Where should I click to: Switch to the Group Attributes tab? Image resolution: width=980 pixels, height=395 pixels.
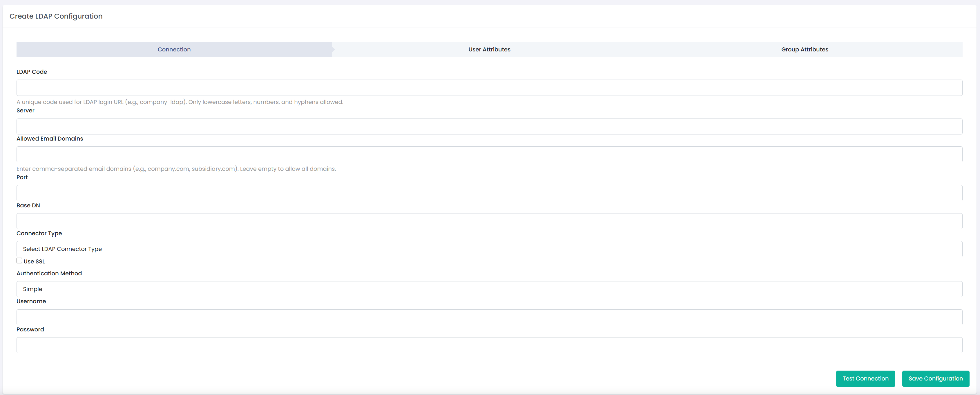[804, 49]
